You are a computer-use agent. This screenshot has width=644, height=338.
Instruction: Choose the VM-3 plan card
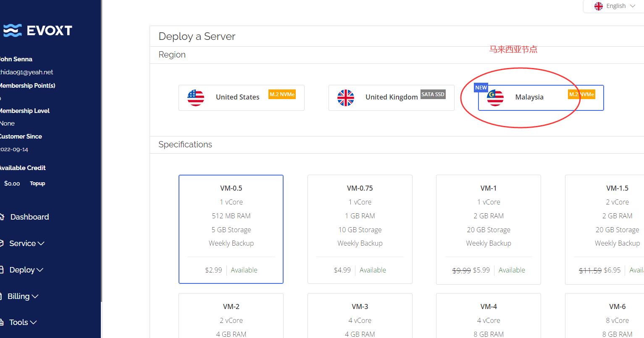point(360,316)
